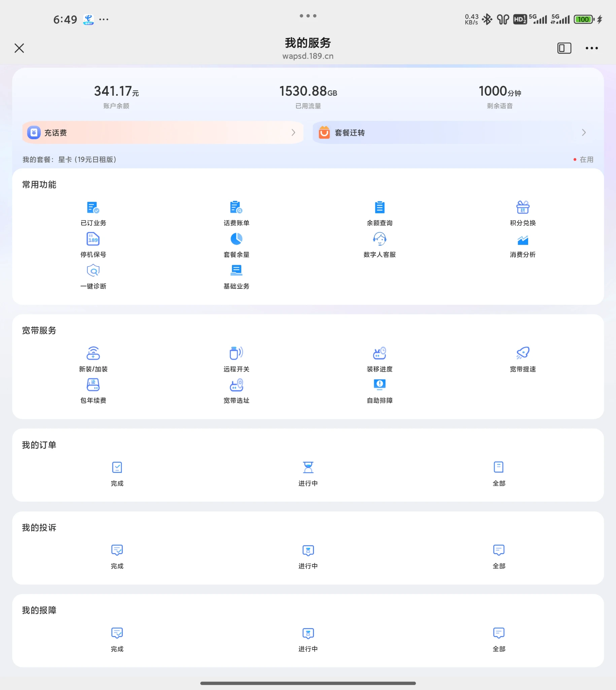Expand the 充话费 recharge chevron

point(293,133)
